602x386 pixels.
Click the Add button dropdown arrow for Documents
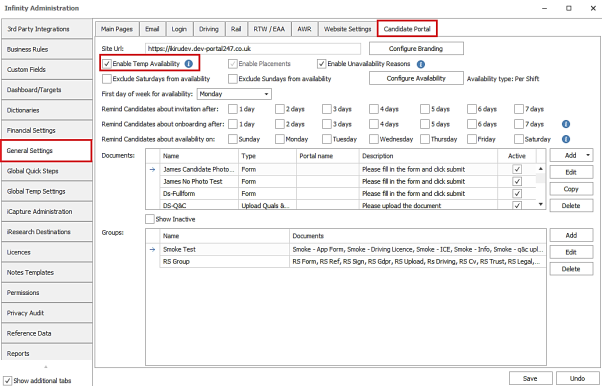coord(588,155)
